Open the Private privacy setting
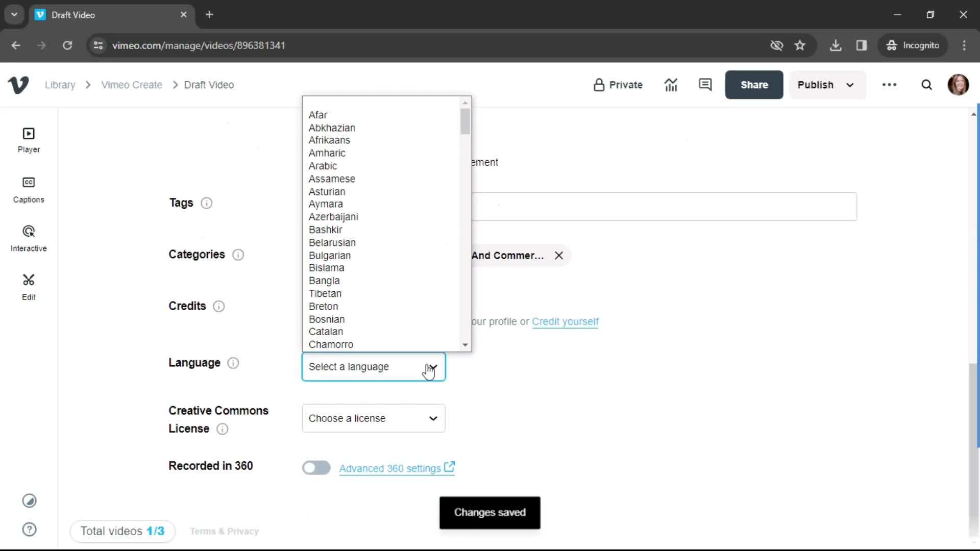 pos(618,85)
